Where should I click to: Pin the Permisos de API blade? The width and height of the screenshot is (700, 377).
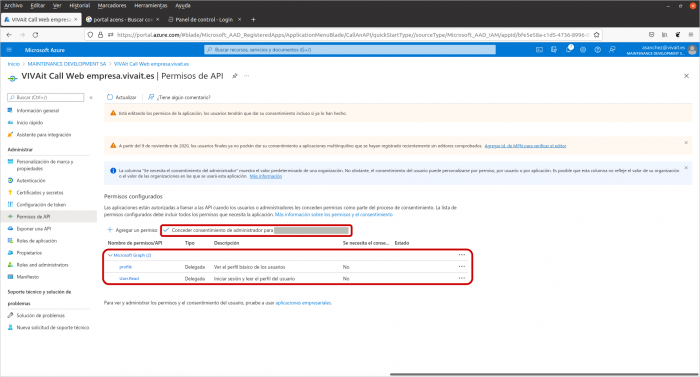(x=235, y=76)
